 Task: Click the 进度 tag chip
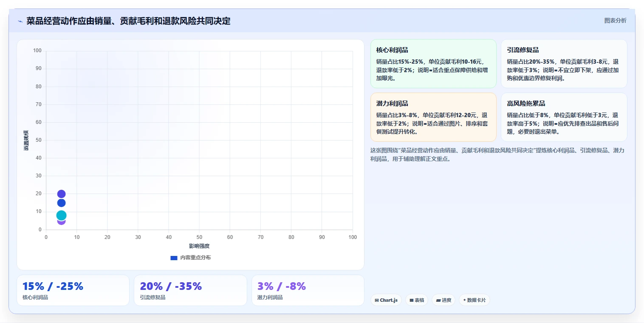pyautogui.click(x=443, y=300)
